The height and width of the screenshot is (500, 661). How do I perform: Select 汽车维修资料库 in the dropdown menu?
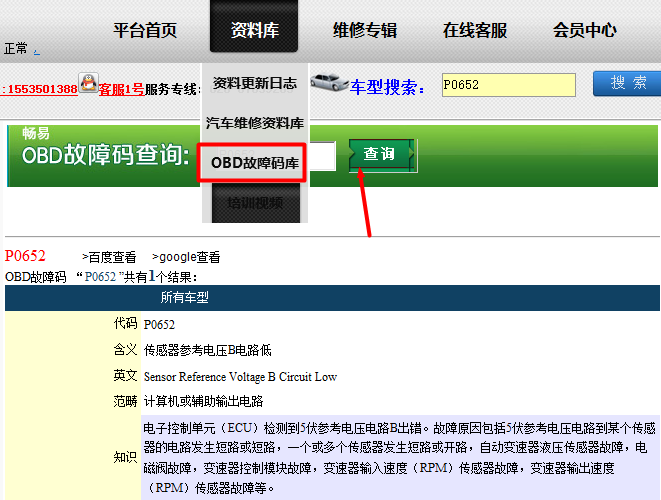pos(255,123)
